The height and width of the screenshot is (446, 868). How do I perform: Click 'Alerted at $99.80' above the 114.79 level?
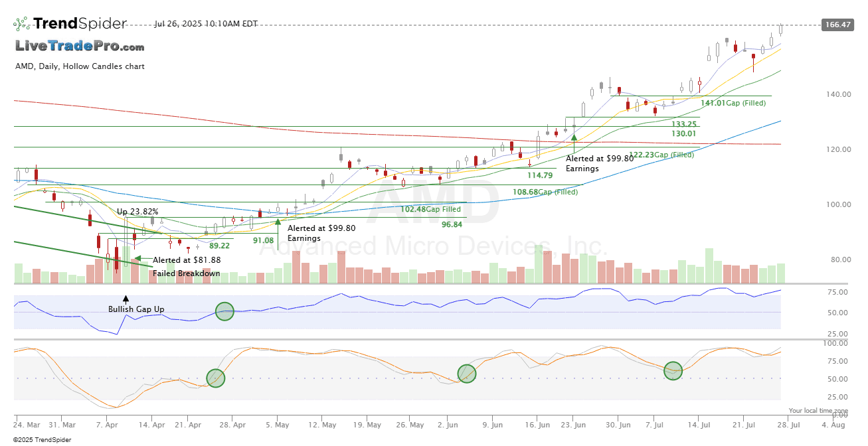pos(600,158)
